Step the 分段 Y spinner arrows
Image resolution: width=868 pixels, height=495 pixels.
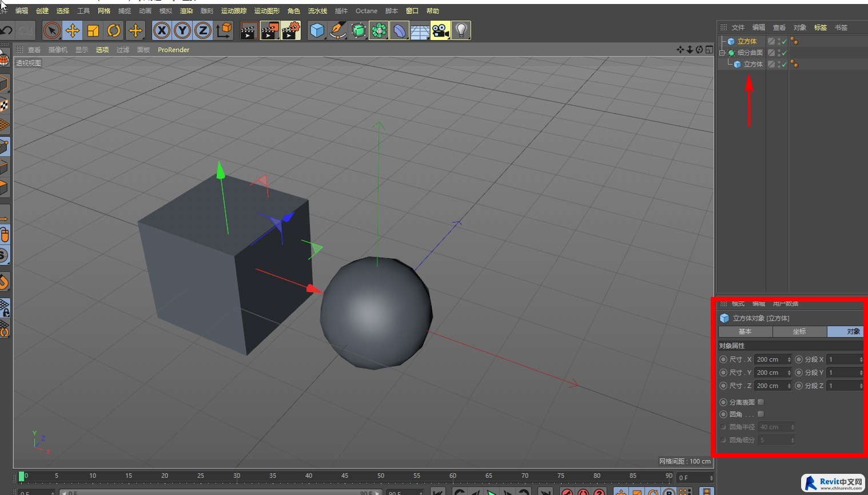(861, 373)
